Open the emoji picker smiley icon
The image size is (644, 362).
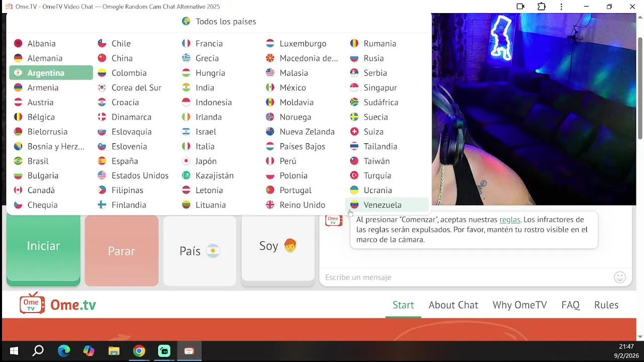pos(620,277)
